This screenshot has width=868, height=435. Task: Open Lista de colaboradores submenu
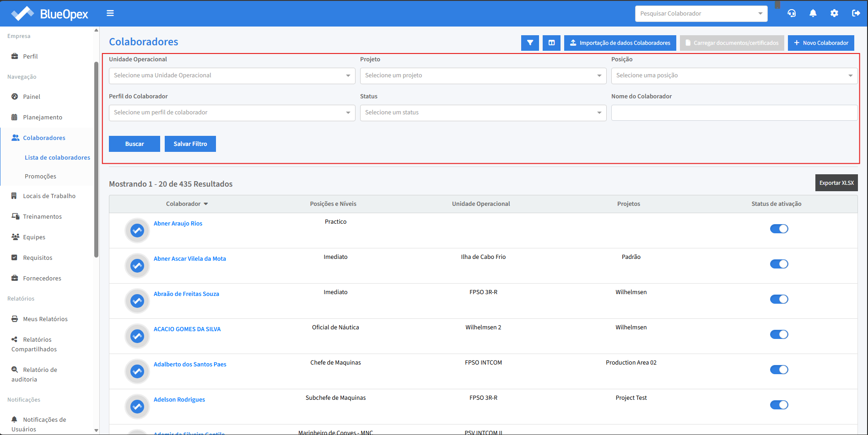pyautogui.click(x=57, y=157)
